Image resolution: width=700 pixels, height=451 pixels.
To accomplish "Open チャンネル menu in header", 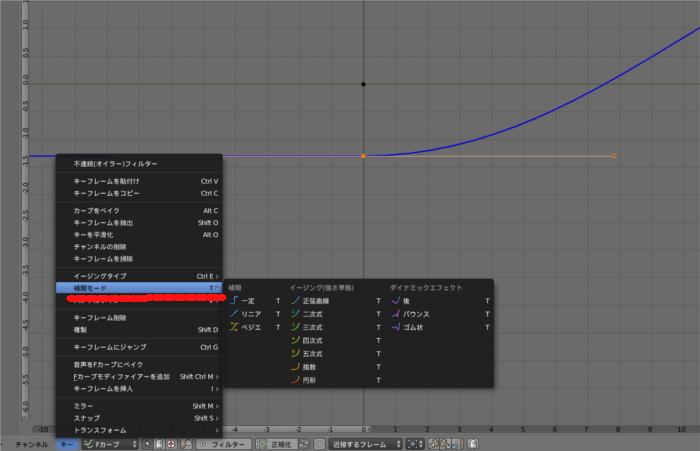I will tap(32, 444).
